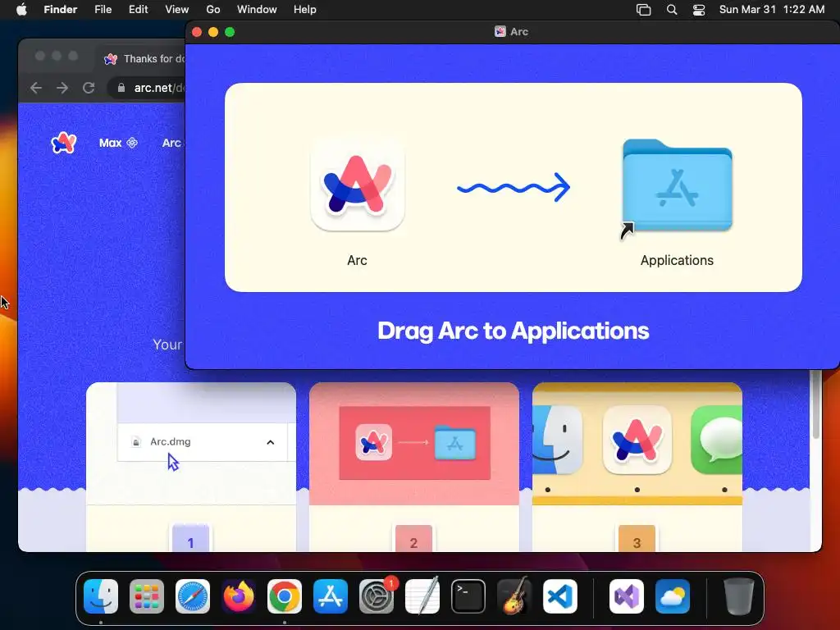840x630 pixels.
Task: Open the View menu
Action: (177, 10)
